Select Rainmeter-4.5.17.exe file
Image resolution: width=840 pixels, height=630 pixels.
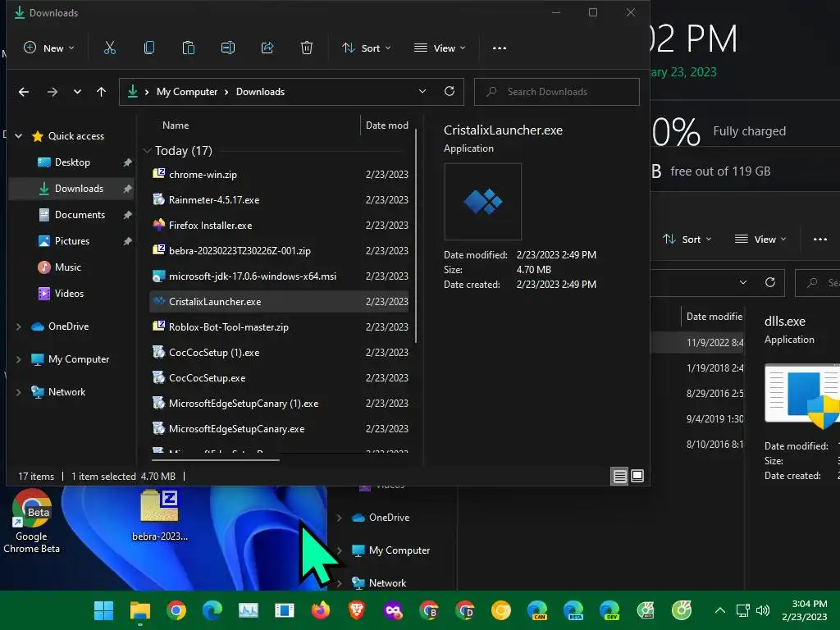(279, 200)
